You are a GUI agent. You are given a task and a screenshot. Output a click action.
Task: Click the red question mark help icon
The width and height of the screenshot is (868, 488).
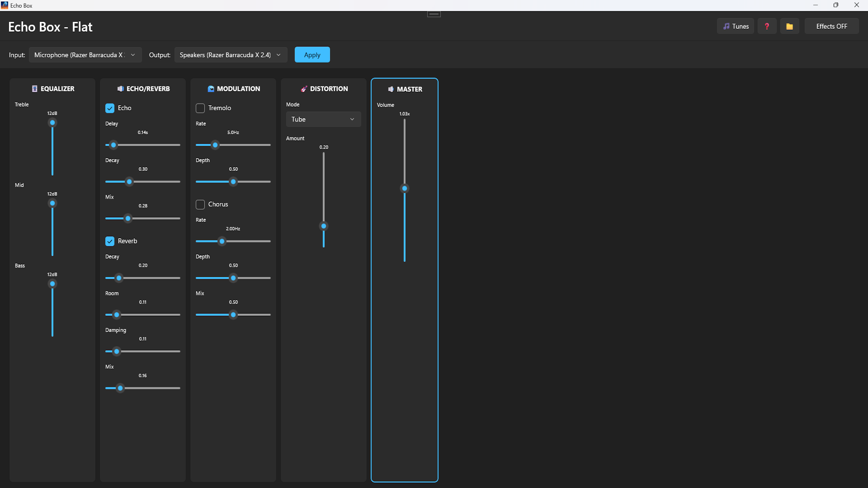point(767,26)
